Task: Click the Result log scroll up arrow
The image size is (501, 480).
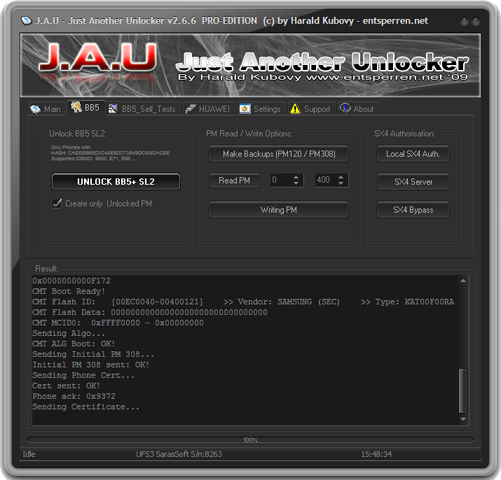Action: click(x=463, y=281)
